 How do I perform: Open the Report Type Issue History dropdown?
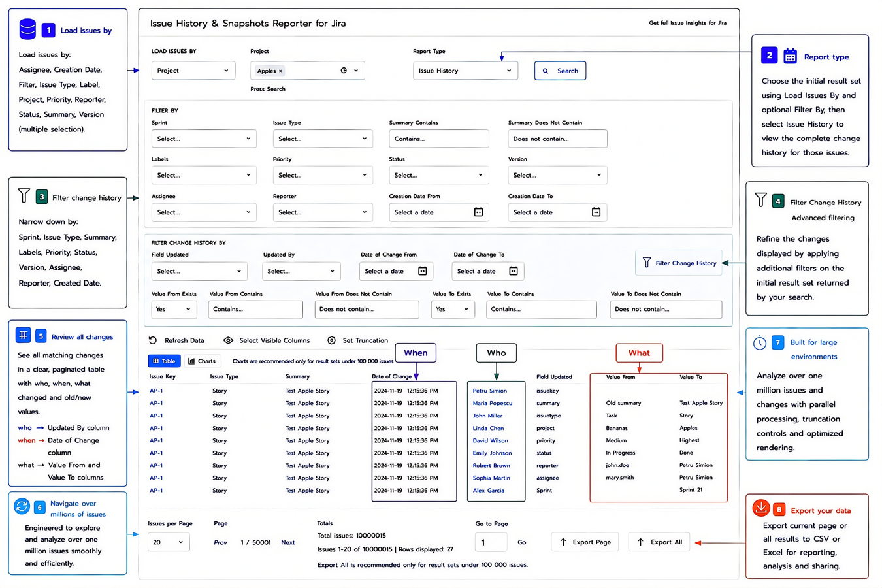[x=465, y=71]
